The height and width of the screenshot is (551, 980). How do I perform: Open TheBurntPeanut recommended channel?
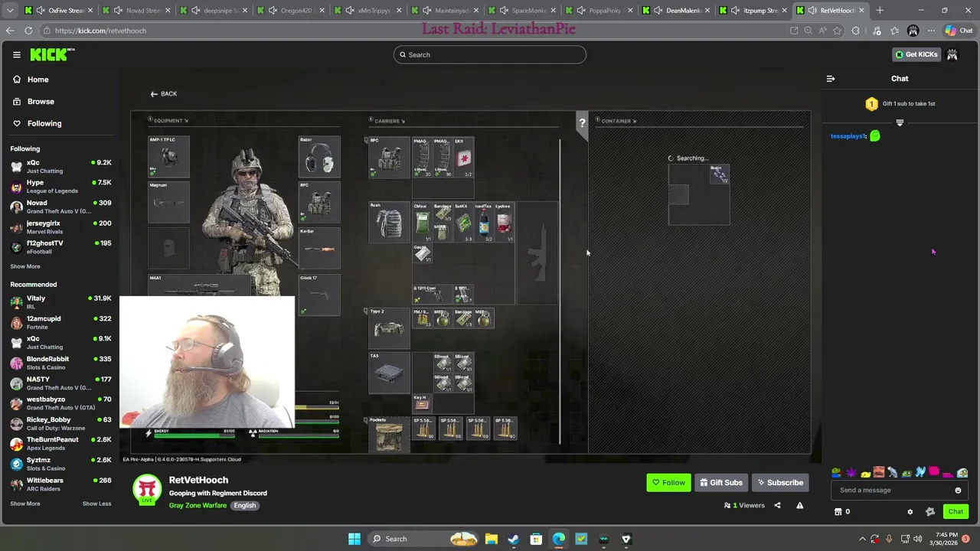click(60, 443)
